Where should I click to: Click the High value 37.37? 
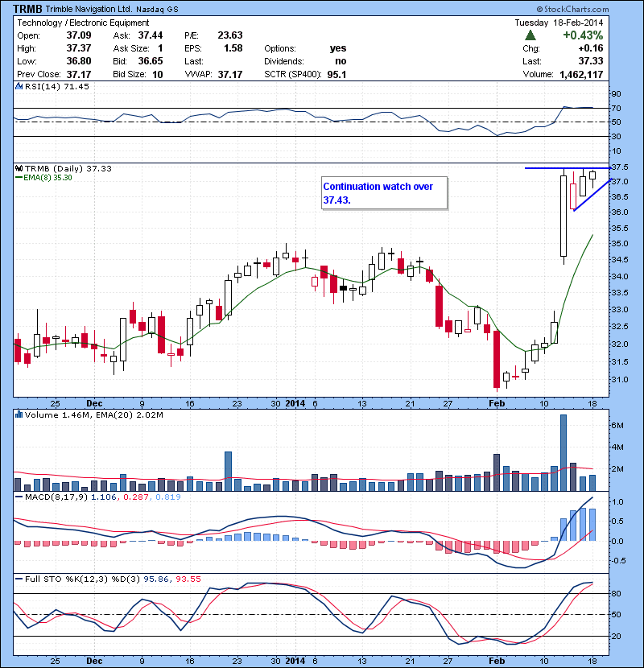click(79, 48)
